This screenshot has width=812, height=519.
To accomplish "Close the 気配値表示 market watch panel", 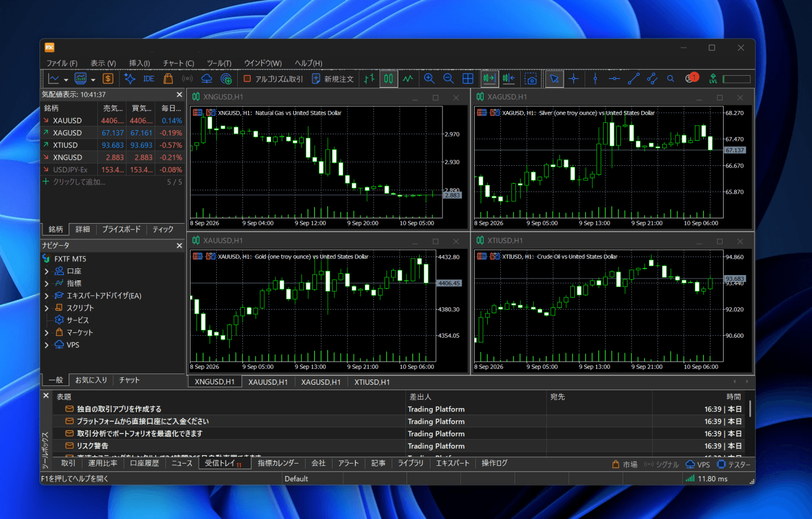I will (179, 94).
